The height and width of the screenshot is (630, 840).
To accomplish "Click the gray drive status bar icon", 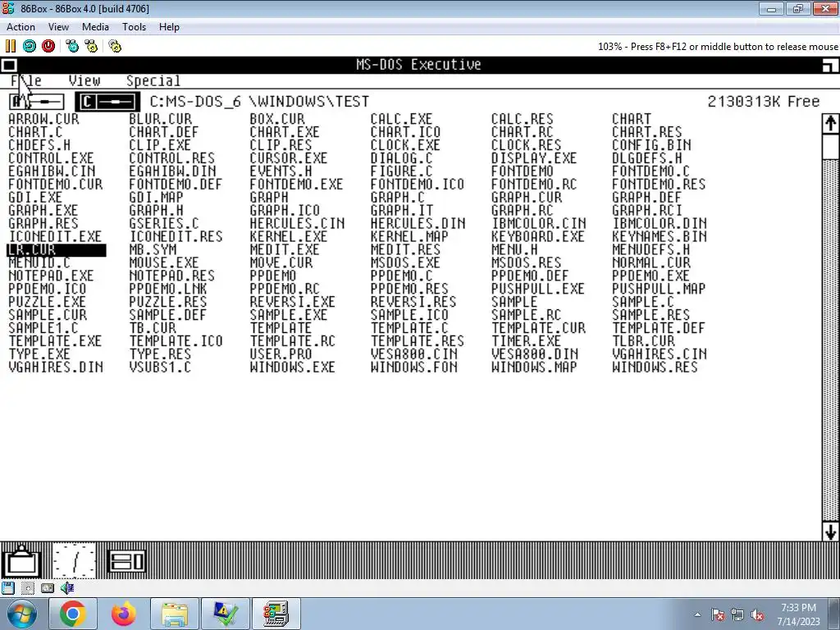I will (47, 588).
